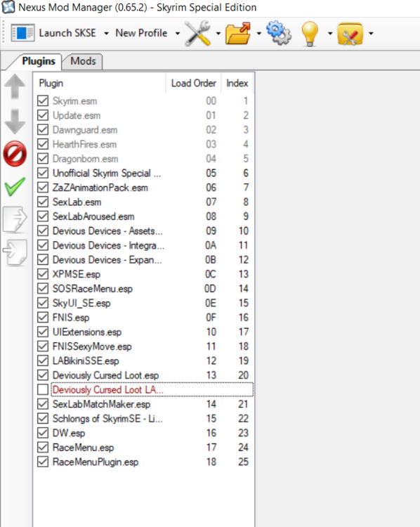
Task: Click the Nexus Mod Manager title bar icon
Action: click(x=8, y=7)
